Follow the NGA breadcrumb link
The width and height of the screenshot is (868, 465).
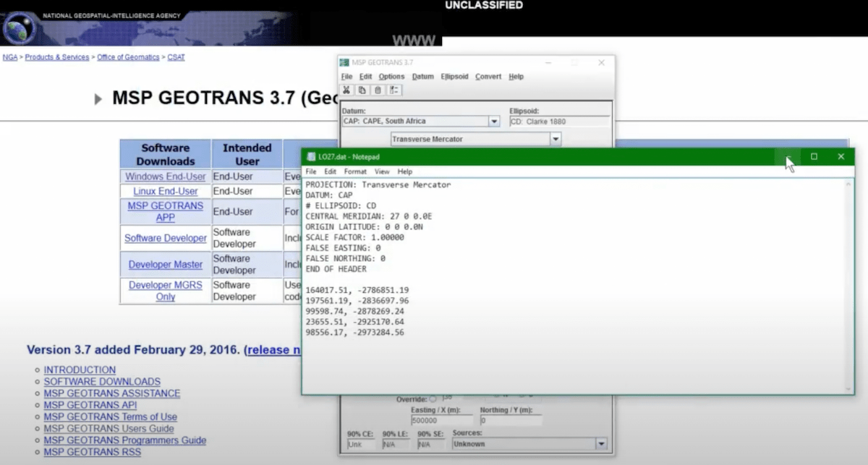point(9,57)
